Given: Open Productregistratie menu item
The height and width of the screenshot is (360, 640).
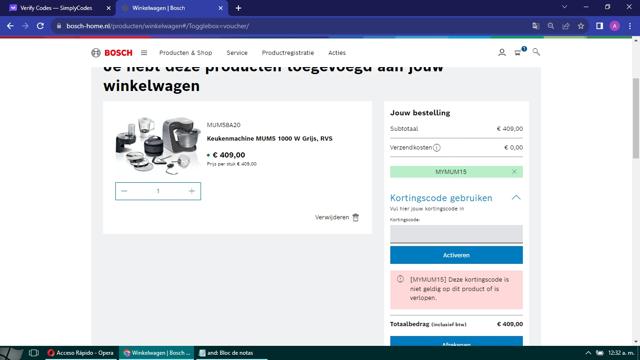Looking at the screenshot, I should point(288,53).
